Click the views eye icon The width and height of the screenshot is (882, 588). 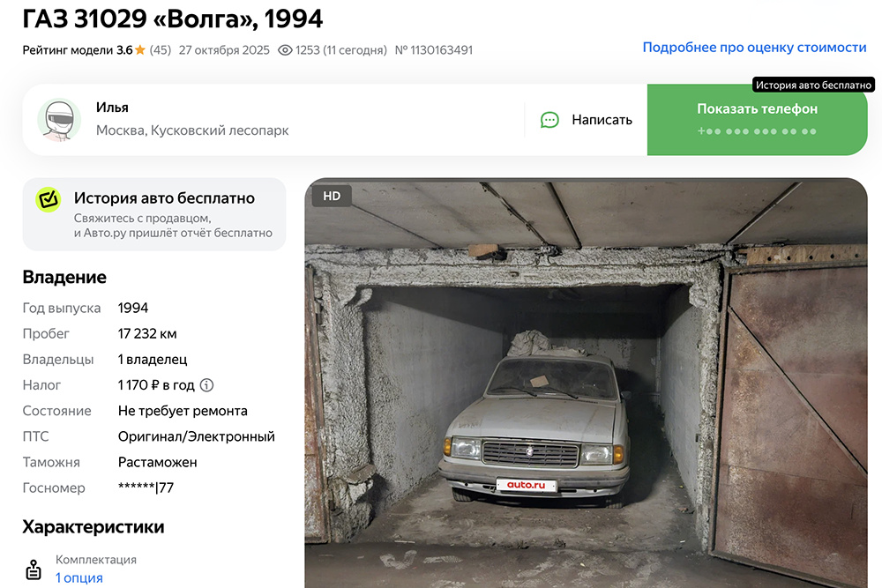click(285, 50)
